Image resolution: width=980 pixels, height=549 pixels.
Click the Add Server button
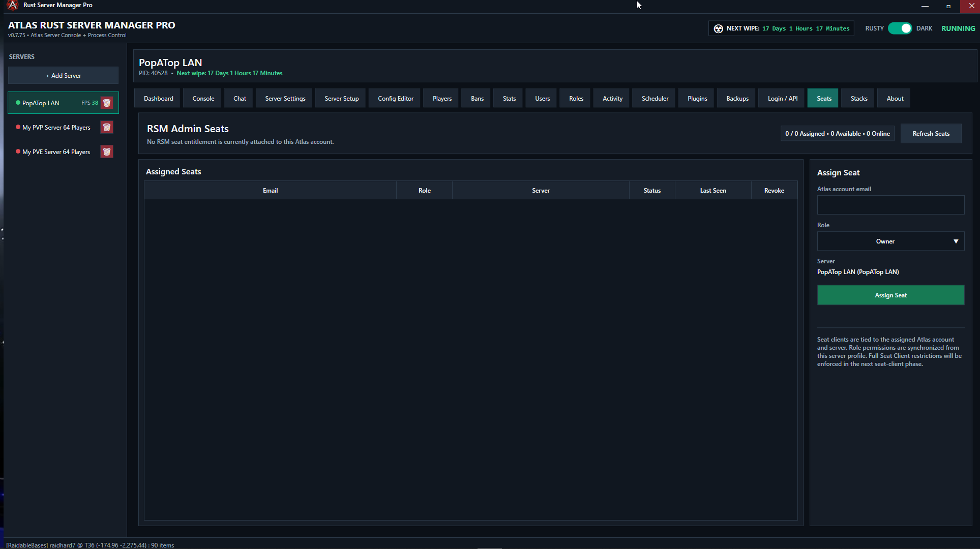pos(64,76)
